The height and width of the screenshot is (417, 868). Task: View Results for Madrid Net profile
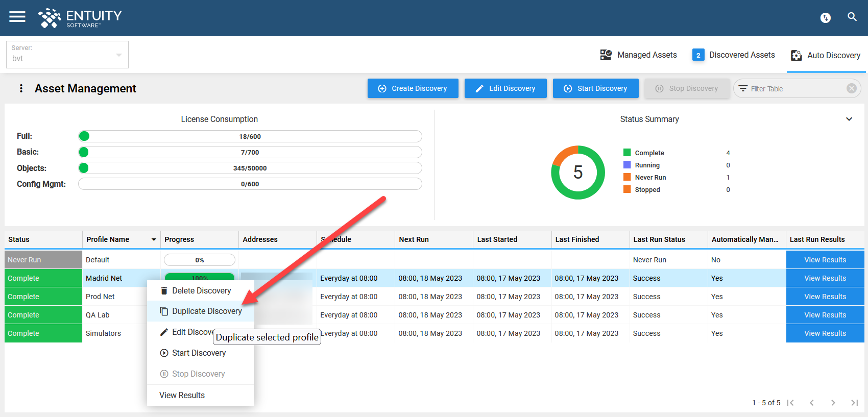tap(825, 278)
